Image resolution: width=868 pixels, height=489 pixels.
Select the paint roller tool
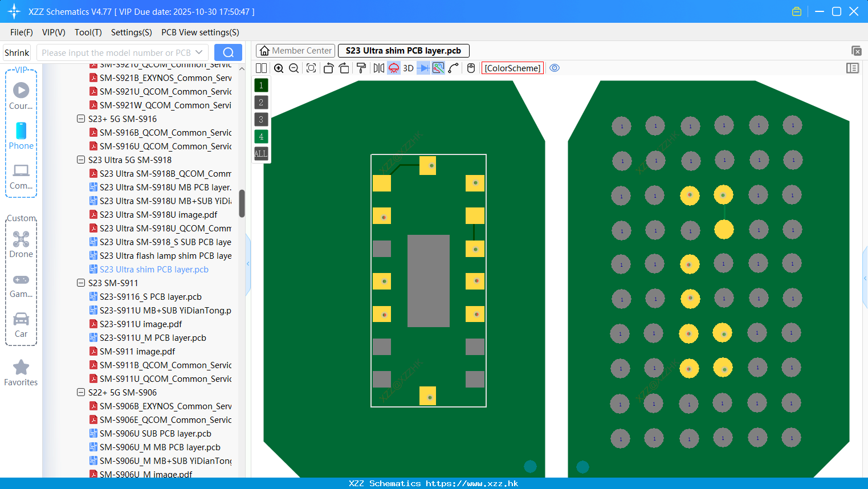[x=361, y=68]
